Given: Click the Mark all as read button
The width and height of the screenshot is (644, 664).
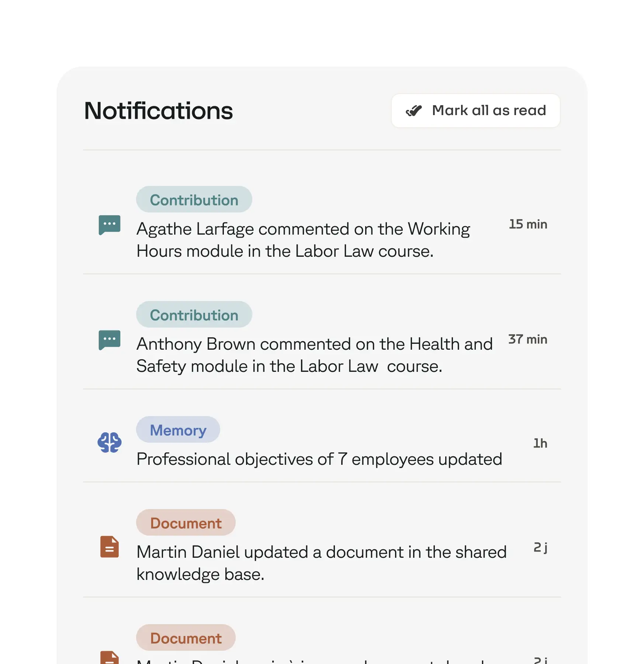Looking at the screenshot, I should pyautogui.click(x=475, y=110).
